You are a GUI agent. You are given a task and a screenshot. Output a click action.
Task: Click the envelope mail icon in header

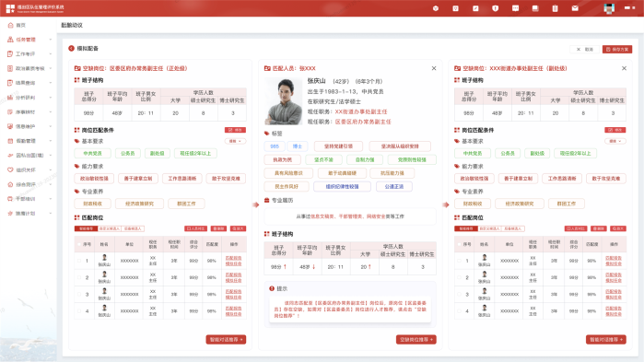coord(575,8)
